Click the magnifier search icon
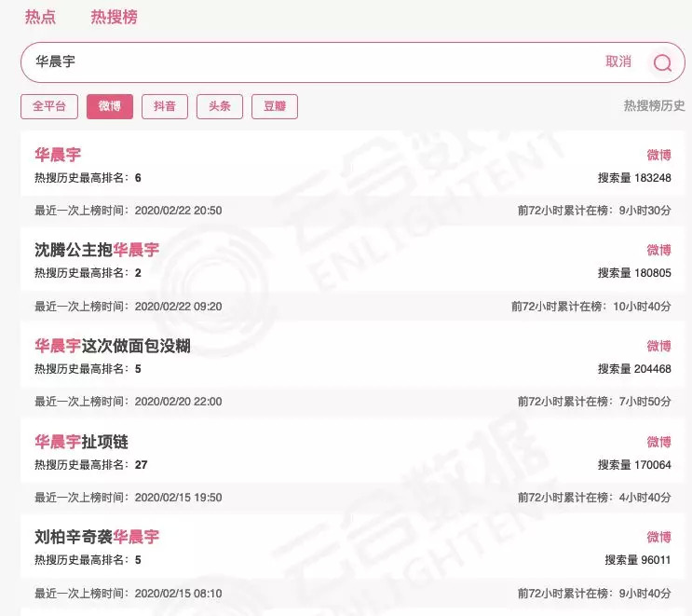Screen dimensions: 692x616 pyautogui.click(x=662, y=62)
